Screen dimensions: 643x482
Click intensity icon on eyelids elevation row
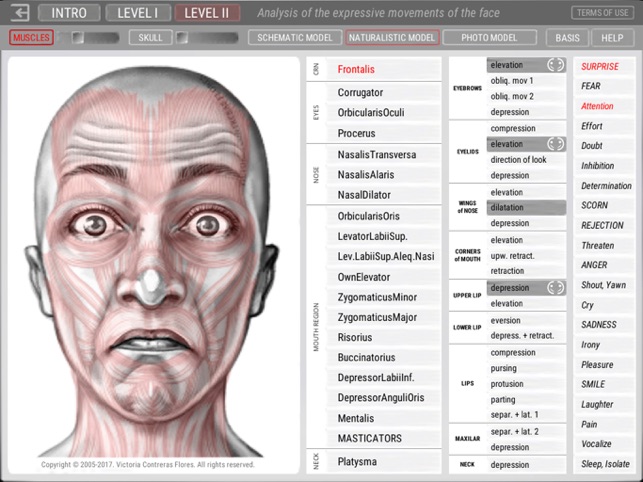(555, 144)
